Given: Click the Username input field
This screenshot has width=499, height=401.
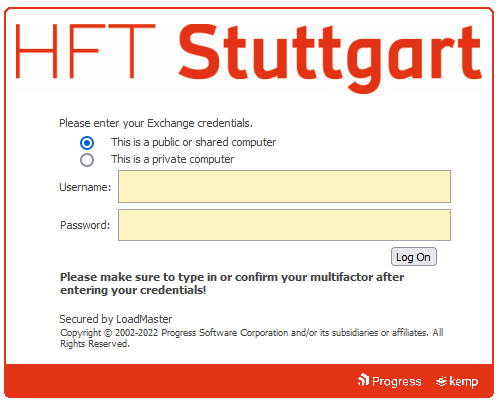Looking at the screenshot, I should coord(284,187).
